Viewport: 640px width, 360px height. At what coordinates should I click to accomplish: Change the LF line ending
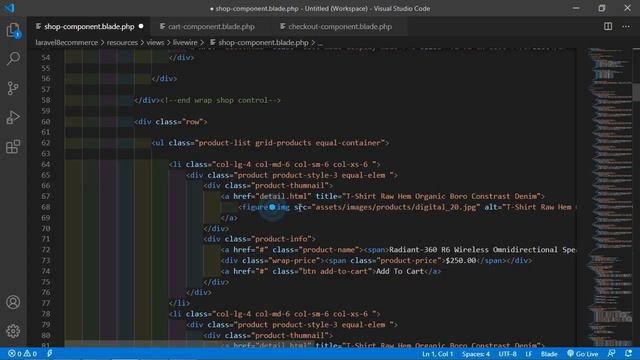click(x=529, y=354)
